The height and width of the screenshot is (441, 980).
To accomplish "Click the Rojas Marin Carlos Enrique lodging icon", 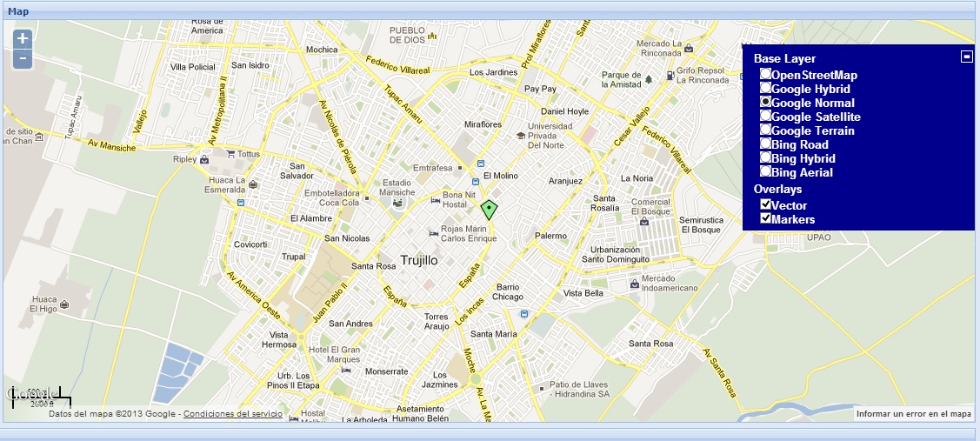I will [434, 233].
